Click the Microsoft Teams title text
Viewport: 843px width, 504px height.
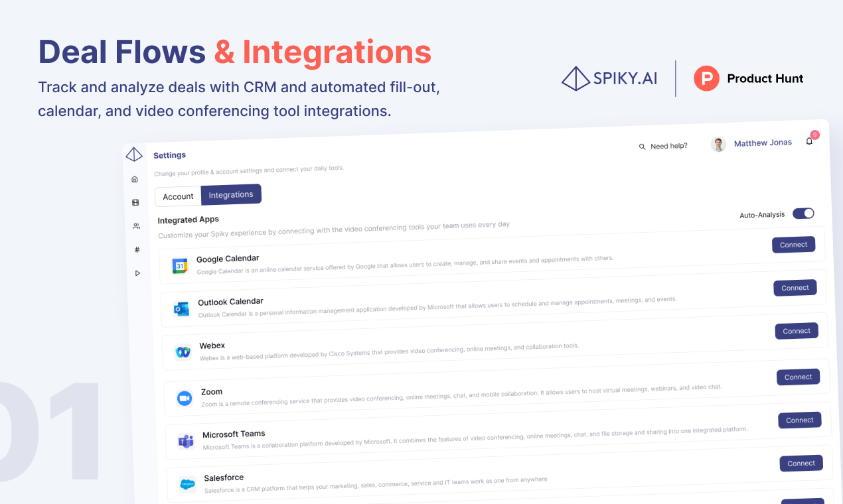(234, 434)
